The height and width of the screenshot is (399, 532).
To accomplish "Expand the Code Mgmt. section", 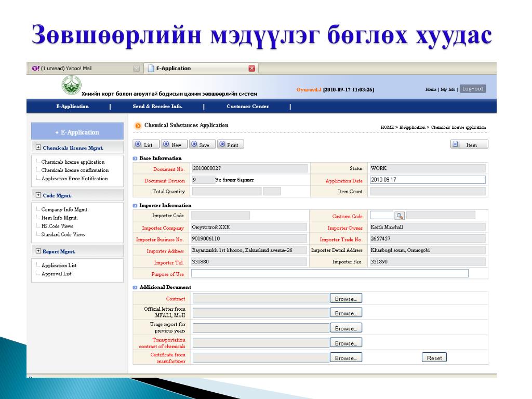I will coord(38,195).
